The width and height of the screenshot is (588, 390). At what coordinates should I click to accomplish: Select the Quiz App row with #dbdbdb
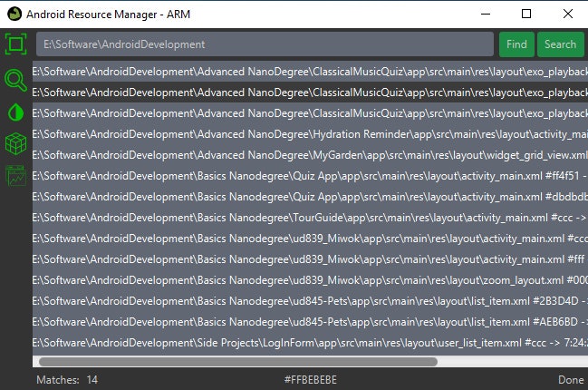pos(310,197)
